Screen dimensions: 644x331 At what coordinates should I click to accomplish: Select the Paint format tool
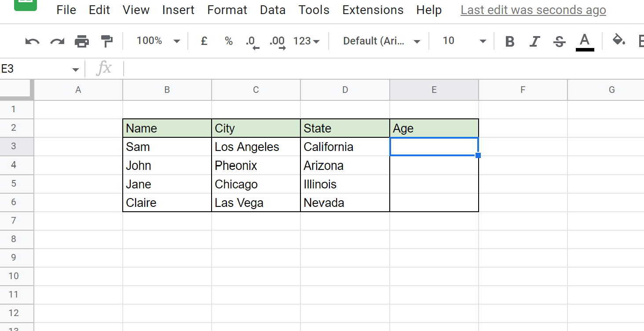[106, 40]
